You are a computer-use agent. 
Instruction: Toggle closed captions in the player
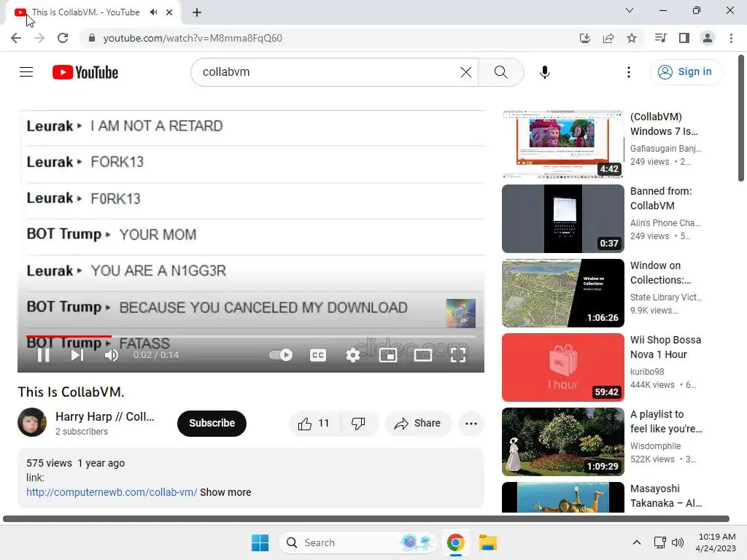[x=318, y=355]
